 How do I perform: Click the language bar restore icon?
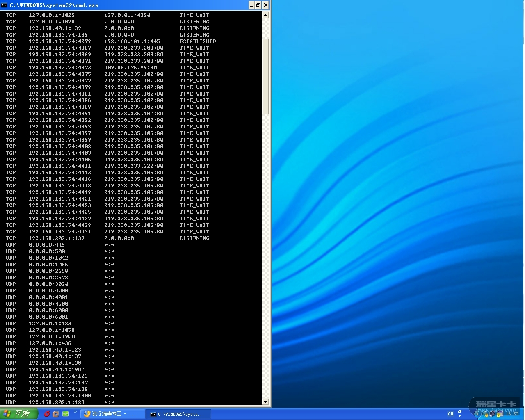tap(460, 411)
